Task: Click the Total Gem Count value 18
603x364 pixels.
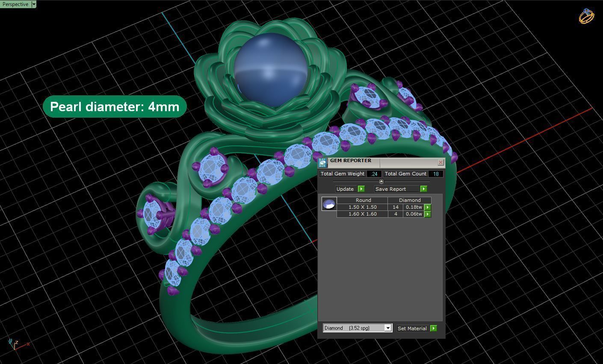Action: (435, 174)
